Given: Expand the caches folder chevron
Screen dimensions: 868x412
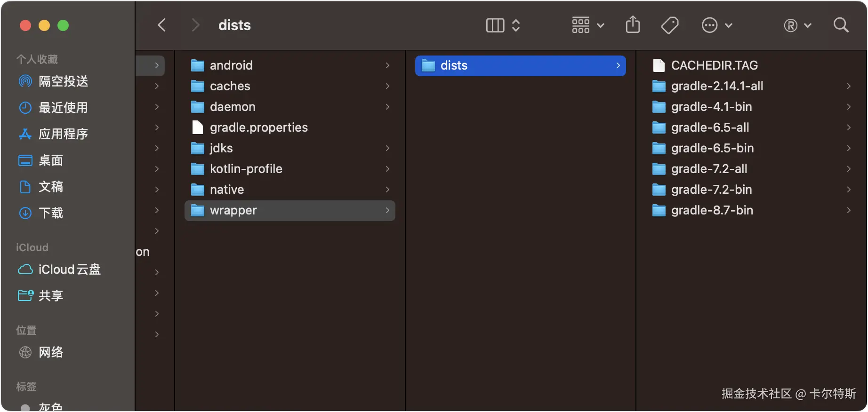Looking at the screenshot, I should click(x=387, y=86).
